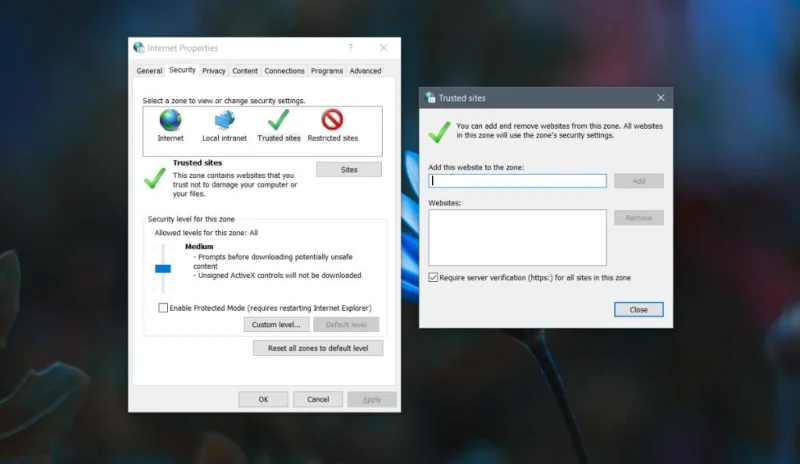Select the Trusted sites checkmark zone icon
The height and width of the screenshot is (464, 800).
click(279, 120)
